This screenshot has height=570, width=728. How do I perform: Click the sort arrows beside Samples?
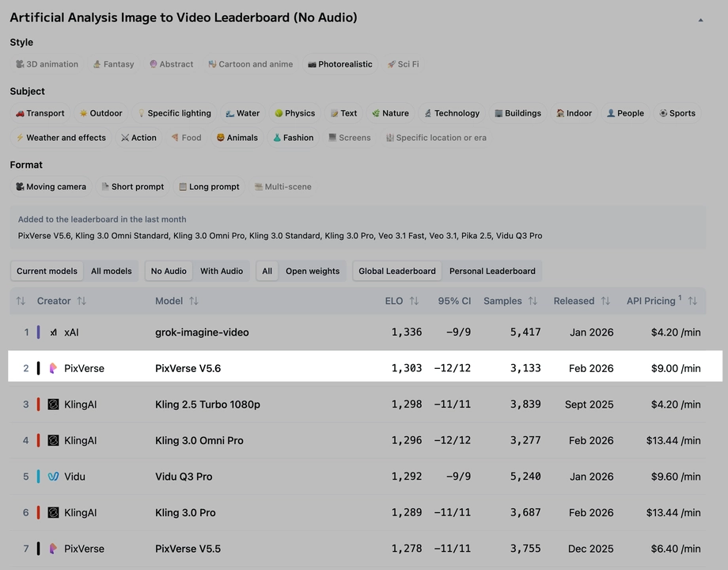pyautogui.click(x=533, y=301)
